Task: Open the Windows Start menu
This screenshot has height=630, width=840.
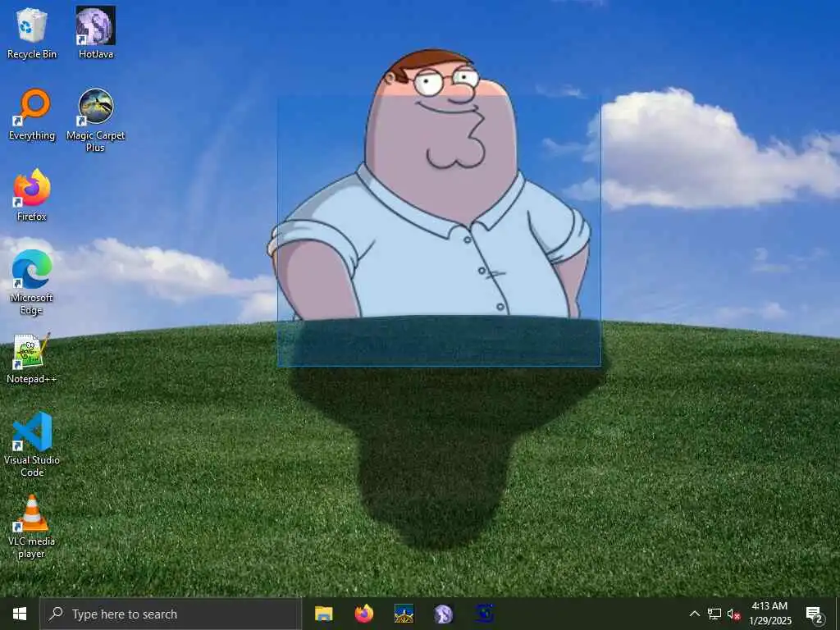Action: tap(20, 614)
